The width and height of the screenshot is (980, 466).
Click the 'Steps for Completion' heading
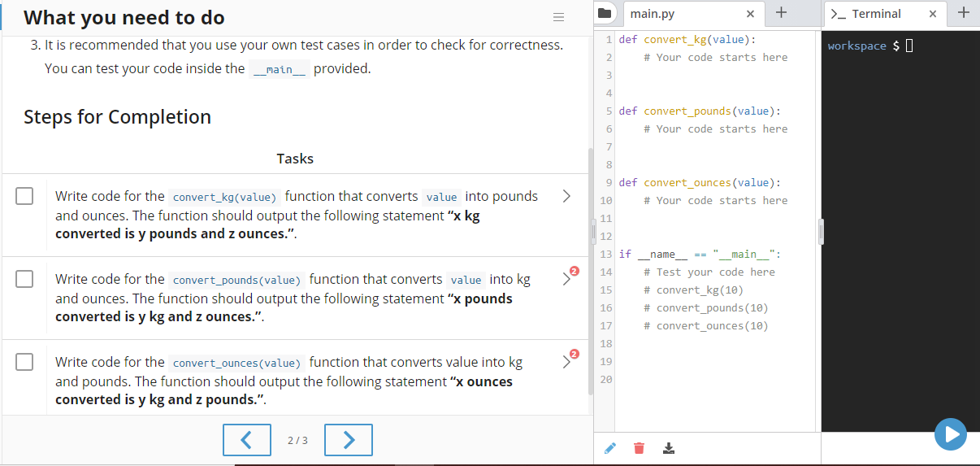pos(118,116)
